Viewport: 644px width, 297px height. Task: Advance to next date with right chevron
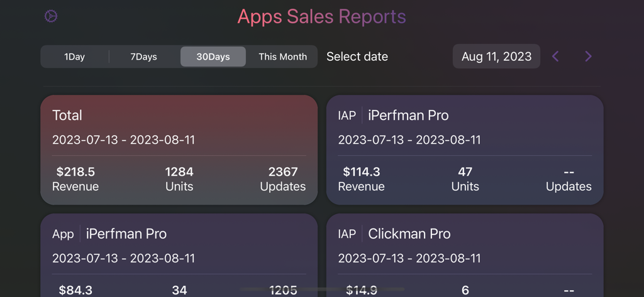click(588, 57)
